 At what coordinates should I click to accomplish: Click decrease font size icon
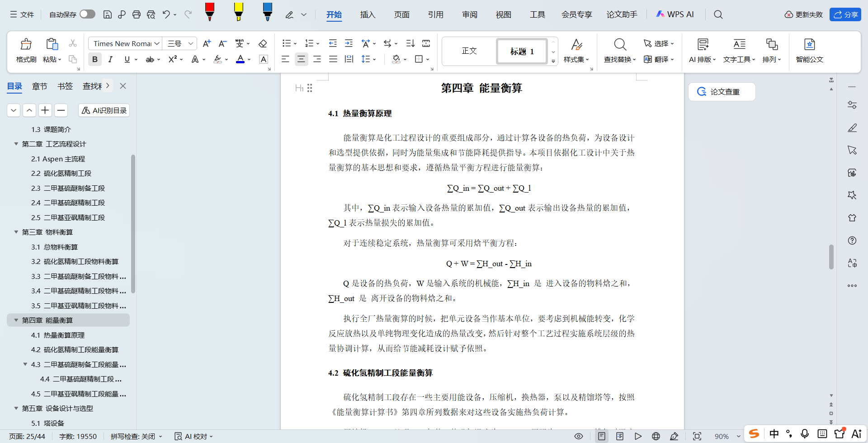222,43
